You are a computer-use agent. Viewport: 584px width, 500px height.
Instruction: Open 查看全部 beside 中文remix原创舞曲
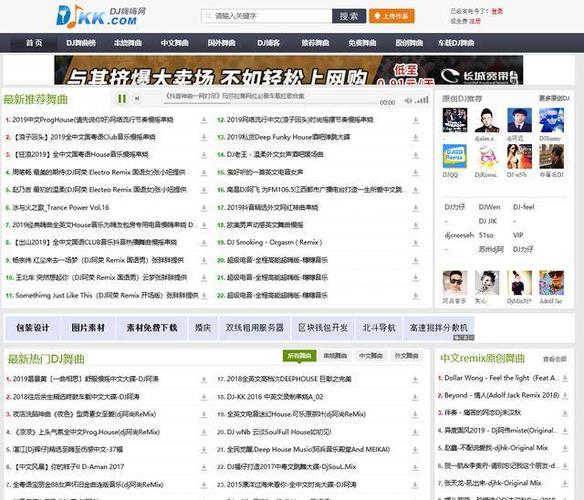pyautogui.click(x=555, y=359)
